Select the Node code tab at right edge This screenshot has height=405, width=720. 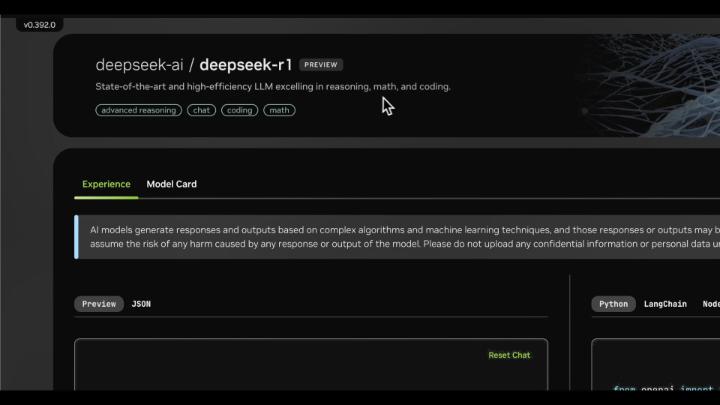click(710, 304)
